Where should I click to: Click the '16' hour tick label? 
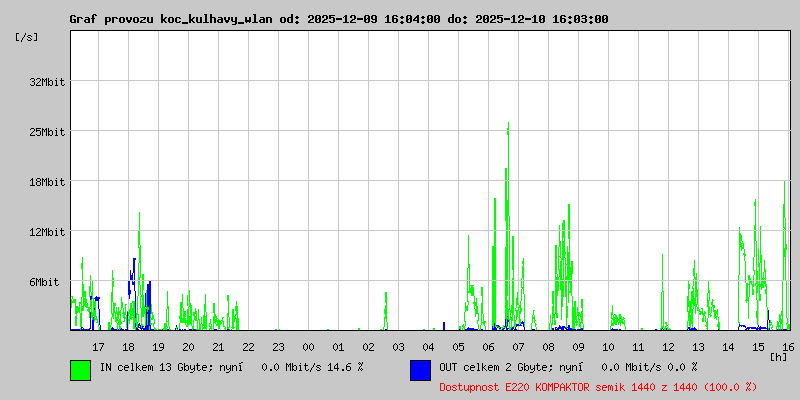click(x=787, y=347)
